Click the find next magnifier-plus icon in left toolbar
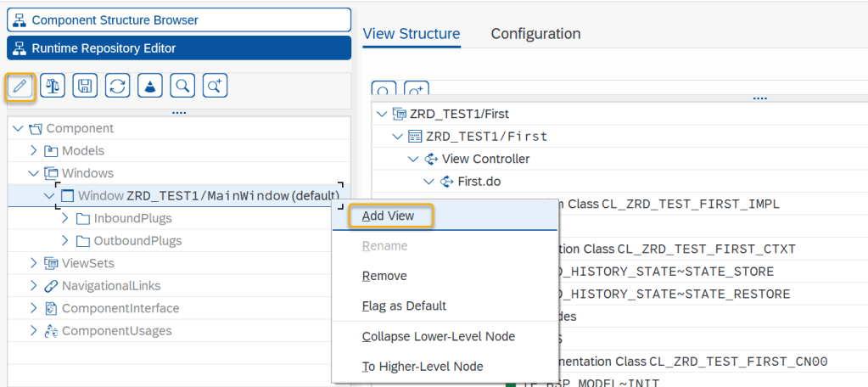868x387 pixels. pos(215,85)
